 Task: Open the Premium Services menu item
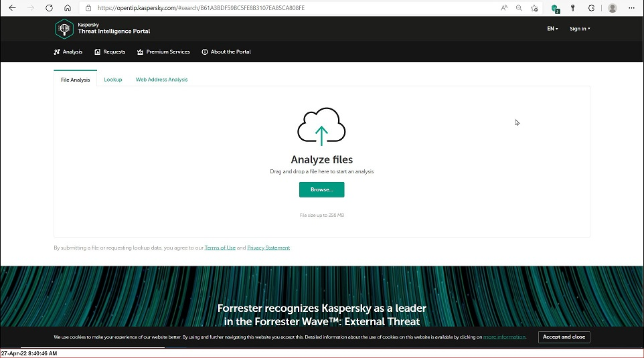163,52
